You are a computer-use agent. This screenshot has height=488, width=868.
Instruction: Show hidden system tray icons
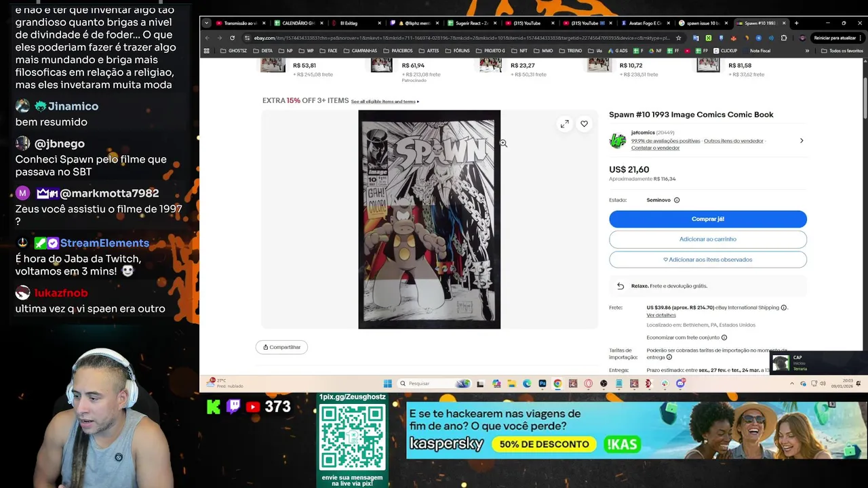click(792, 384)
